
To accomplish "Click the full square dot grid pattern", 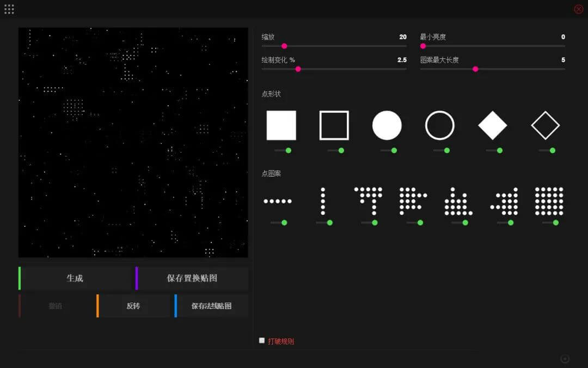I will coord(549,201).
